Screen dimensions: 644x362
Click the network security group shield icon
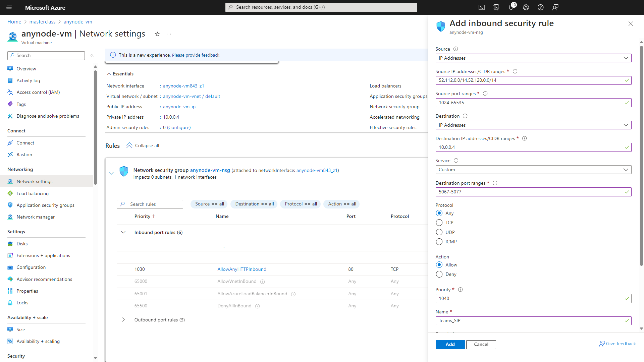pyautogui.click(x=124, y=171)
